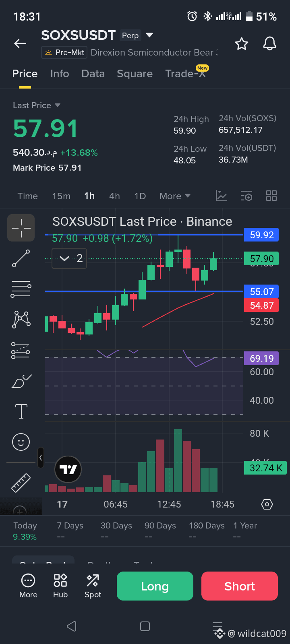
Task: Switch to the Square tab
Action: pyautogui.click(x=135, y=74)
